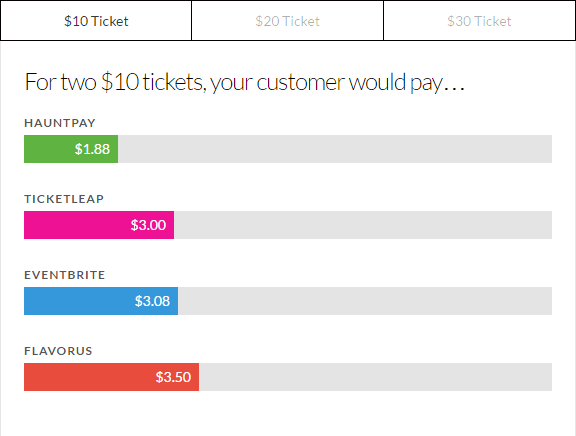576x436 pixels.
Task: Click the HAUNTPAY label
Action: tap(60, 123)
